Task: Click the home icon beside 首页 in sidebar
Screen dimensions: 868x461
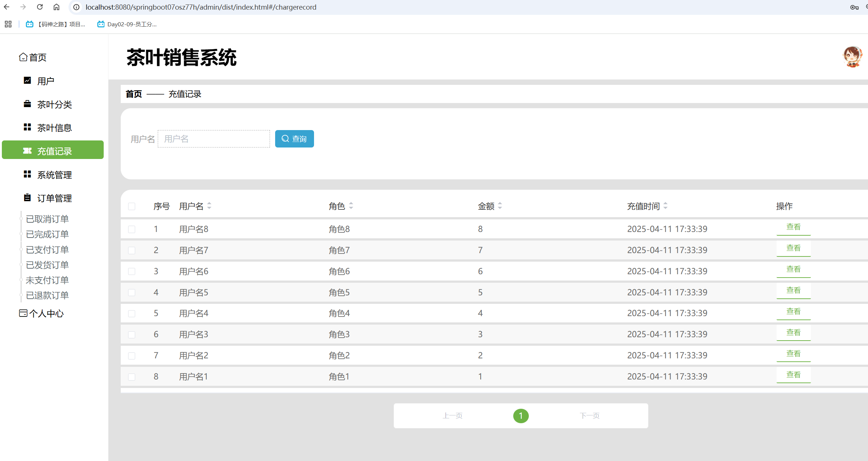Action: click(23, 57)
